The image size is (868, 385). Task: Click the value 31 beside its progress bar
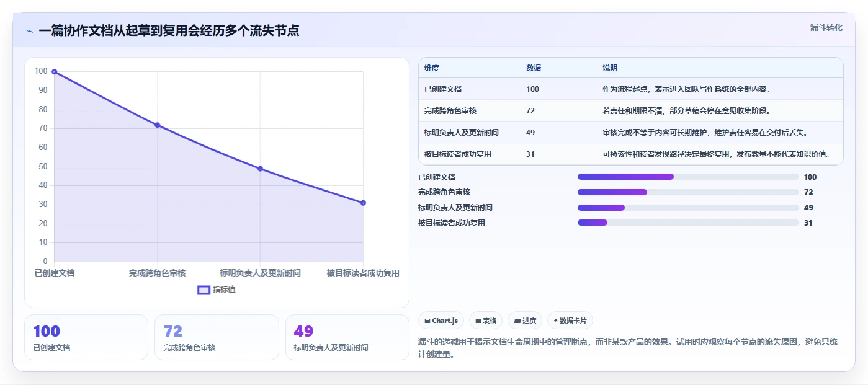pos(808,223)
